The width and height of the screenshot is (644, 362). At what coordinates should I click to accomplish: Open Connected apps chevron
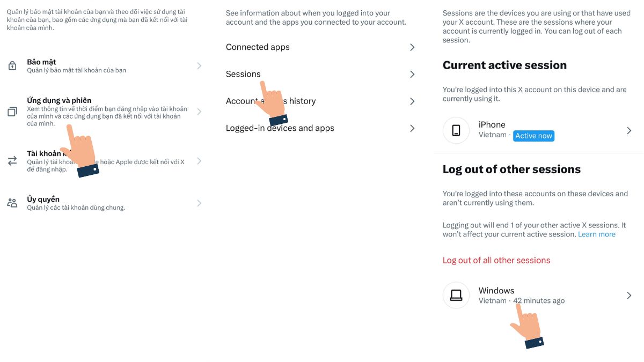click(412, 47)
